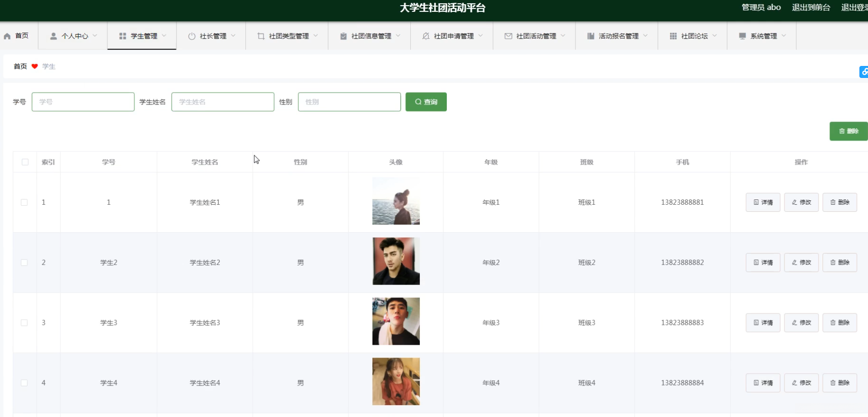Click the blue floating icon at right edge
Image resolution: width=868 pixels, height=417 pixels.
pos(864,72)
